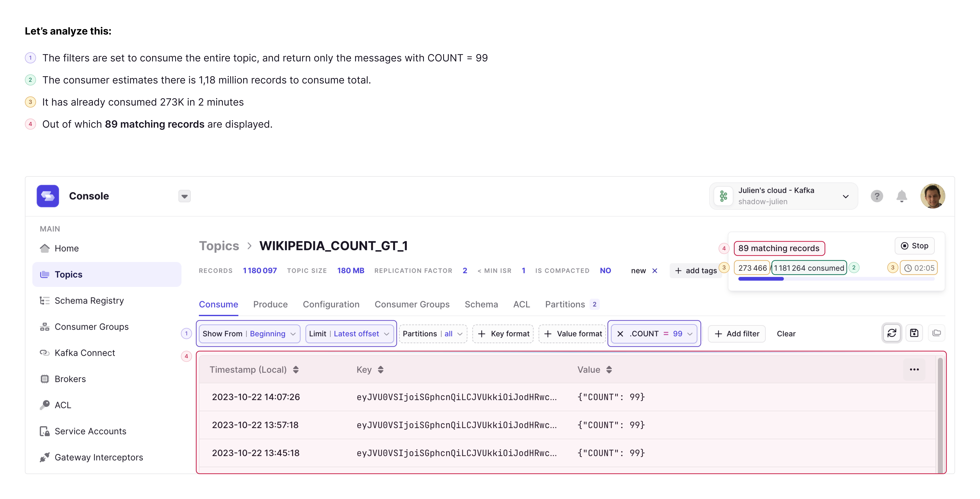
Task: Open the Limit Latest offset dropdown
Action: pos(350,334)
